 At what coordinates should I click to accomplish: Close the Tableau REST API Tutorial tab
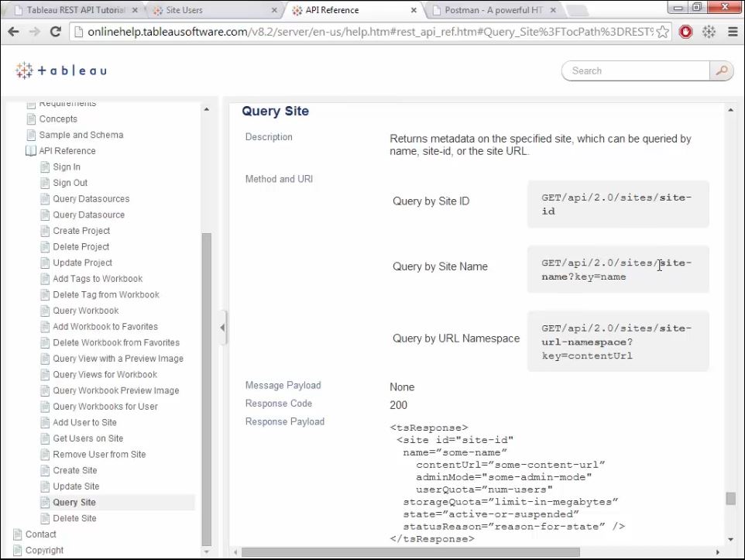135,10
